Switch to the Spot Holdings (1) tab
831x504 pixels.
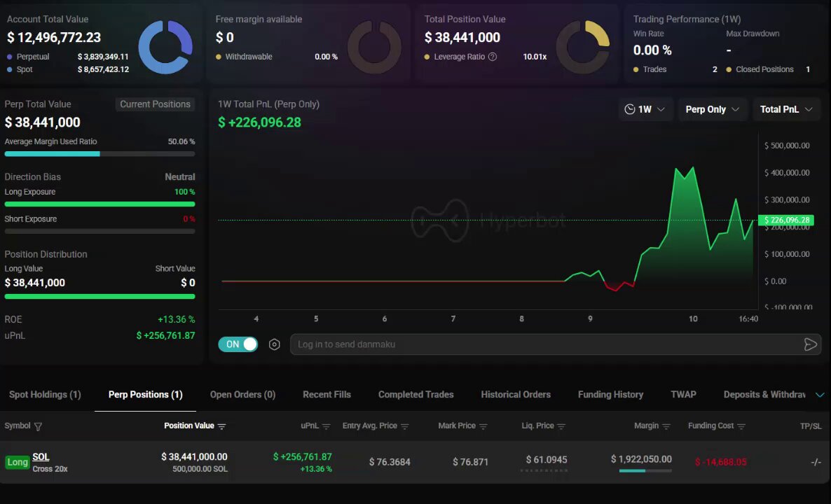pos(45,394)
